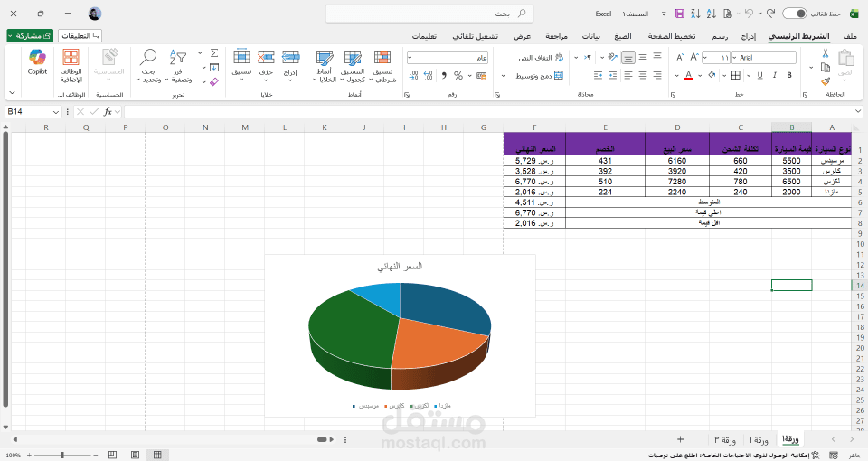This screenshot has width=868, height=461.
Task: Toggle Bold formatting
Action: click(x=788, y=75)
